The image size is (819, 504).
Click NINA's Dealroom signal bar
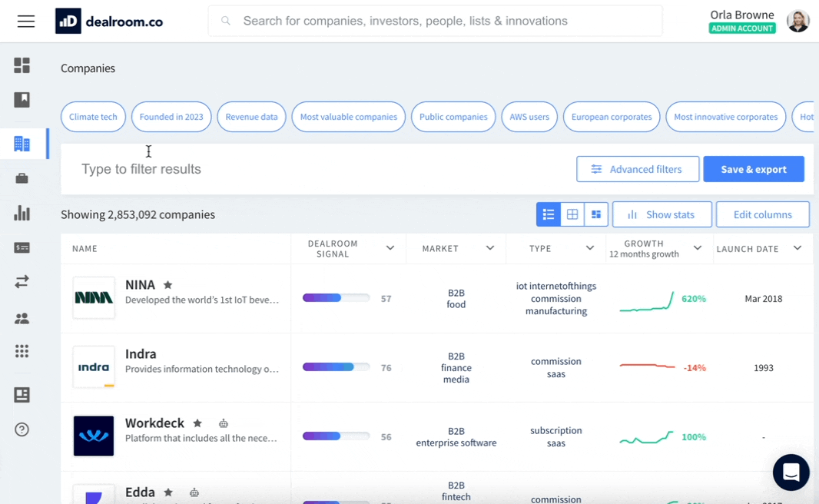(x=336, y=298)
